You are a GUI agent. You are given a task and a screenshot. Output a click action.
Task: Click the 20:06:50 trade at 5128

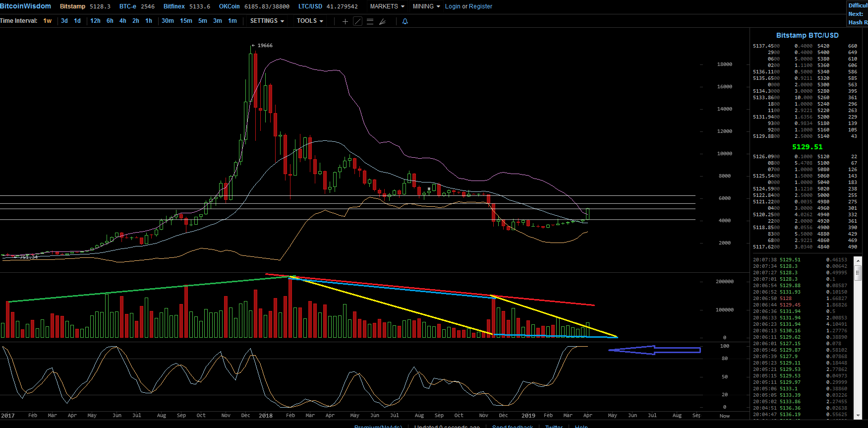point(800,299)
